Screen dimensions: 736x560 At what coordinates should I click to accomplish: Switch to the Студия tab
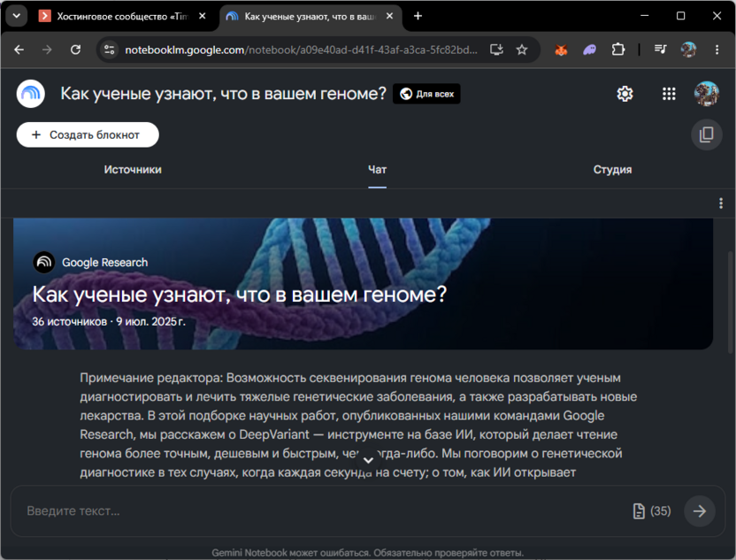coord(612,170)
